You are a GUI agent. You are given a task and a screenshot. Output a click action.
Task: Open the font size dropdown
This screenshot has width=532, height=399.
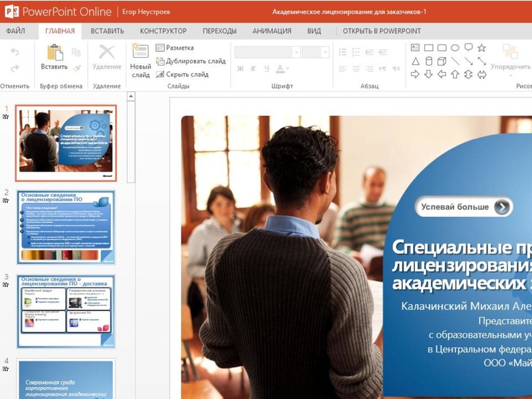tap(325, 52)
